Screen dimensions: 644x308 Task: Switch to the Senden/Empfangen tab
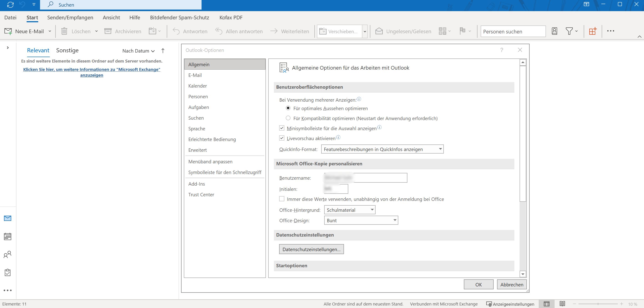click(70, 18)
